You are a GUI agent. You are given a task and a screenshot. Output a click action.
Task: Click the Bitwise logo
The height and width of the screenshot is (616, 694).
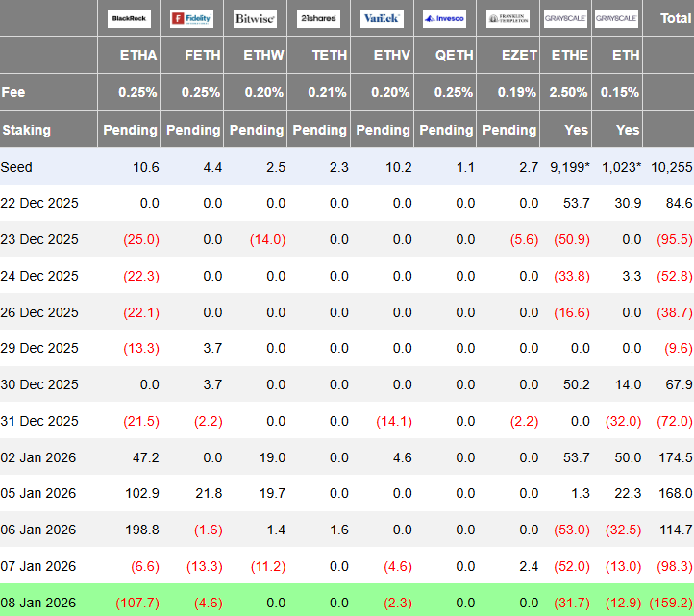pyautogui.click(x=255, y=18)
